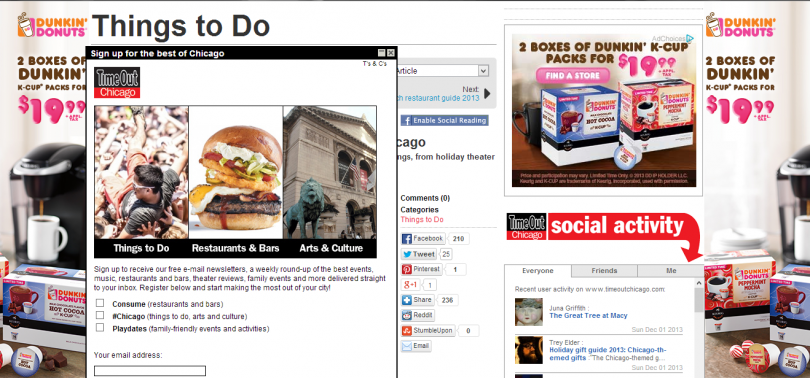Check the Playdates newsletter checkbox
Screen dimensions: 810x378
click(x=100, y=327)
